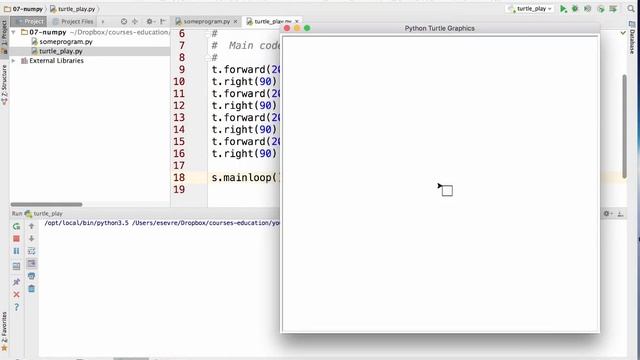Pause output with the pause icon
Screen dimensions: 640x360
[x=16, y=251]
